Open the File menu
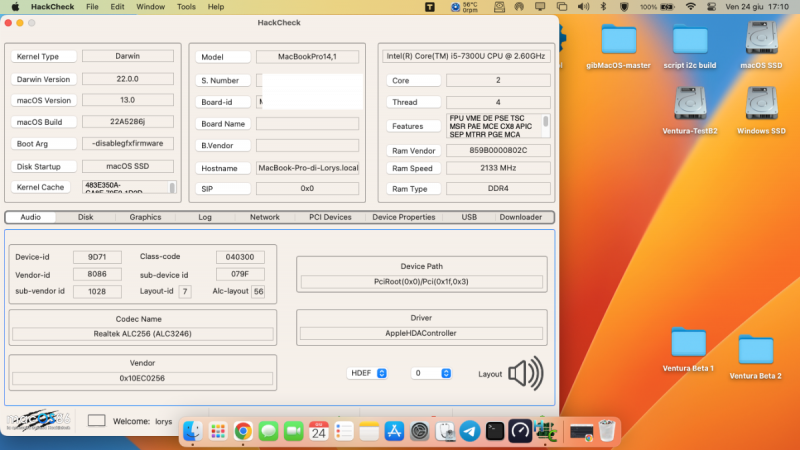The width and height of the screenshot is (800, 450). pyautogui.click(x=92, y=7)
